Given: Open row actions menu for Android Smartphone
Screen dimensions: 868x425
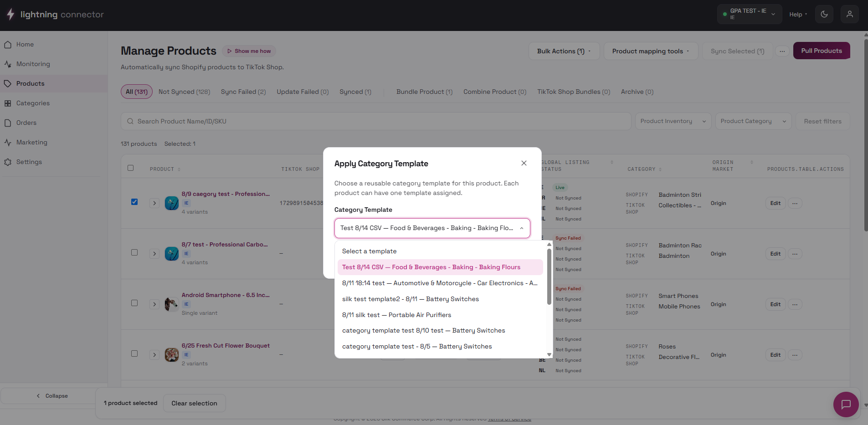Looking at the screenshot, I should coord(795,304).
